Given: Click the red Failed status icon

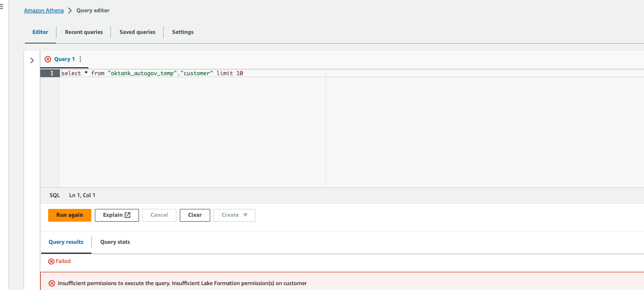Looking at the screenshot, I should click(x=51, y=261).
